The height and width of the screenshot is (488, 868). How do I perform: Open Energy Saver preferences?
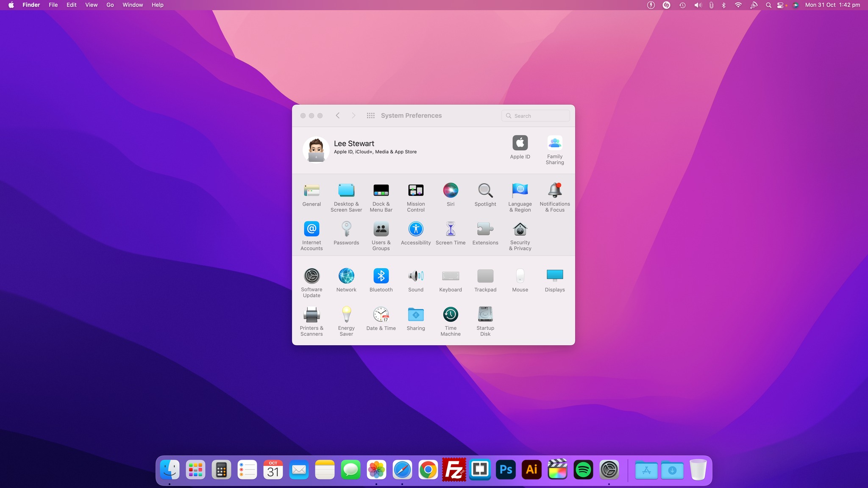point(346,322)
